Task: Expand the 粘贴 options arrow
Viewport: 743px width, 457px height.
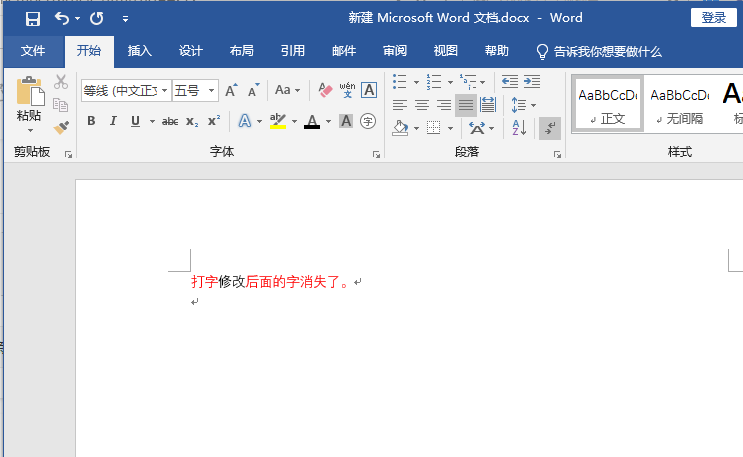Action: click(x=30, y=130)
